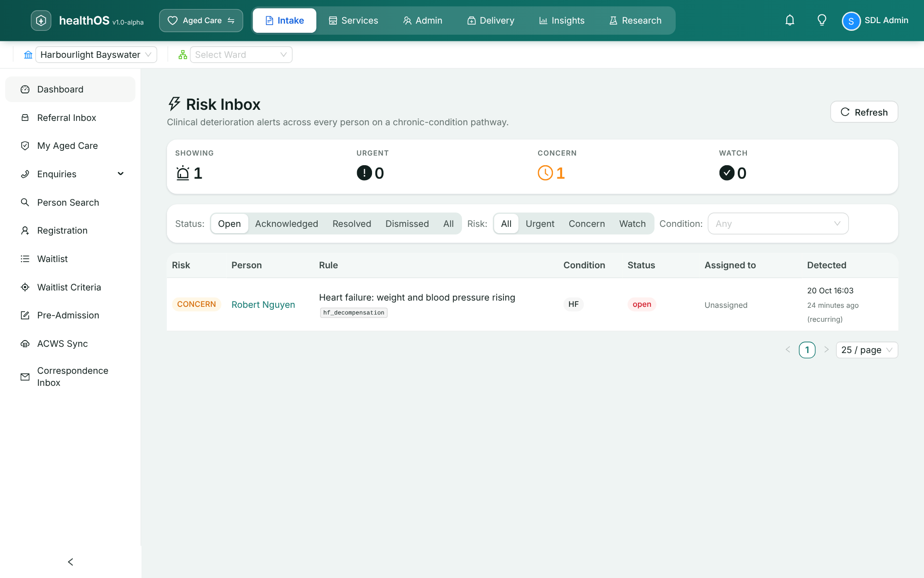Screen dimensions: 924x578
Task: Open the Intake tab
Action: coord(284,21)
